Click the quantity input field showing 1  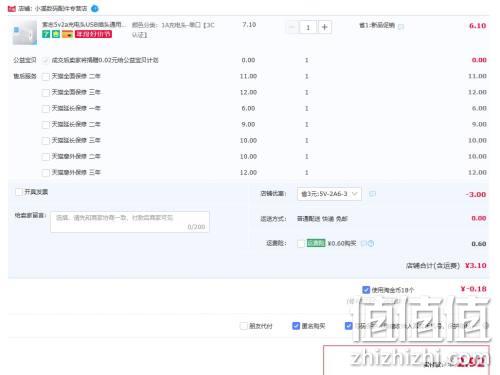coord(308,27)
